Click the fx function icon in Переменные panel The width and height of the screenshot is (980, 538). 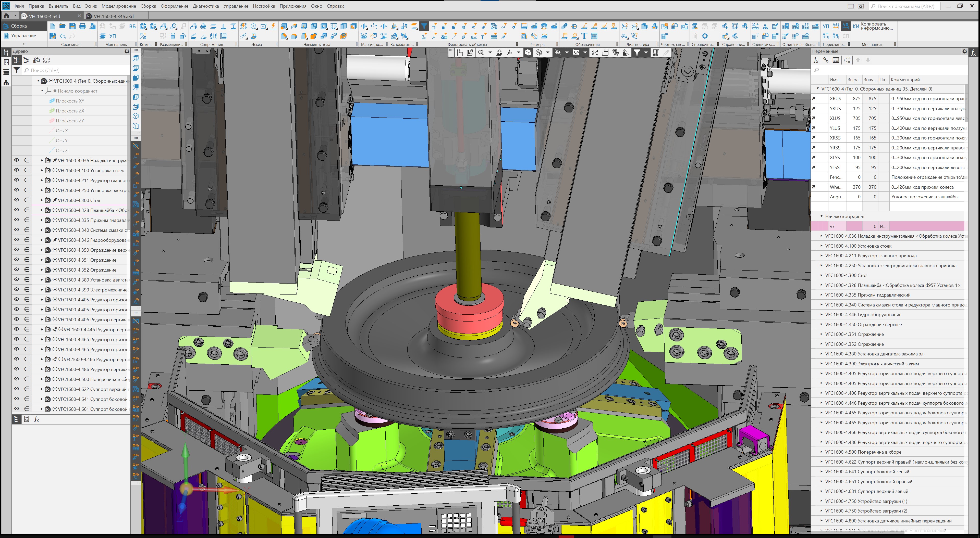click(x=816, y=60)
